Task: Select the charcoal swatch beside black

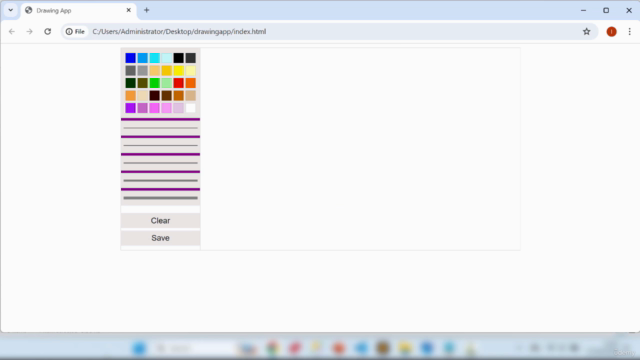Action: [x=191, y=58]
